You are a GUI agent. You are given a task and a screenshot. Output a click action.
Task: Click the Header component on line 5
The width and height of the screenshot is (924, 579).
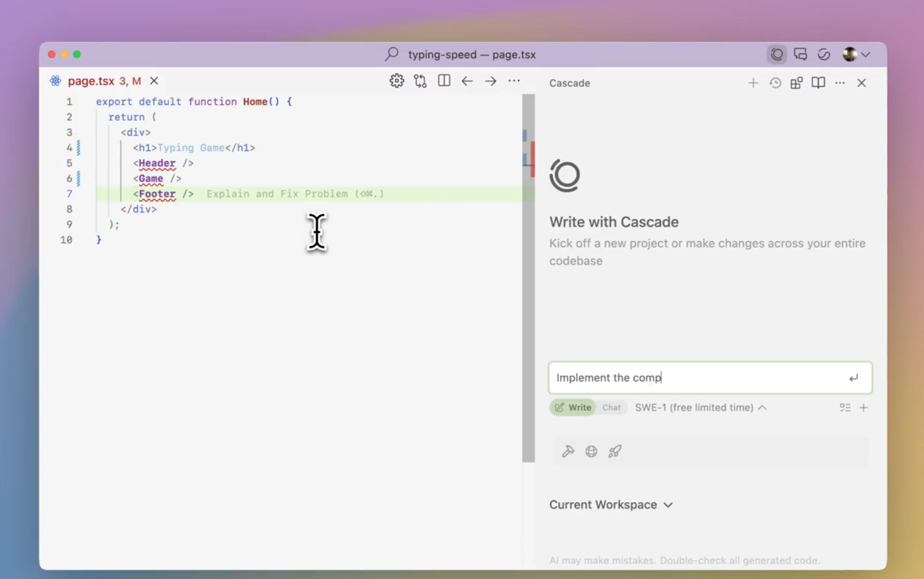tap(157, 163)
